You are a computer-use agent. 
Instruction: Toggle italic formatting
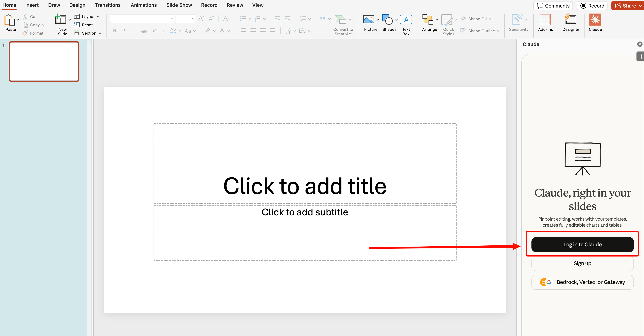point(124,30)
